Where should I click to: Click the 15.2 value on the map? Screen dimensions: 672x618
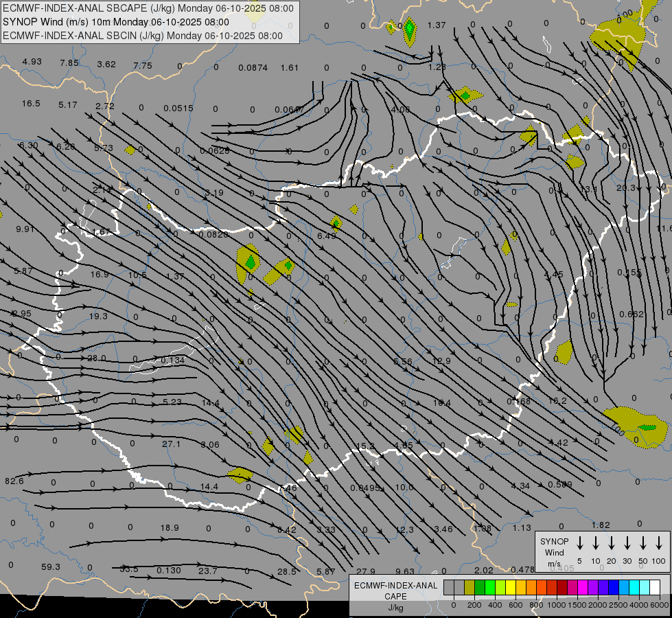click(x=366, y=446)
